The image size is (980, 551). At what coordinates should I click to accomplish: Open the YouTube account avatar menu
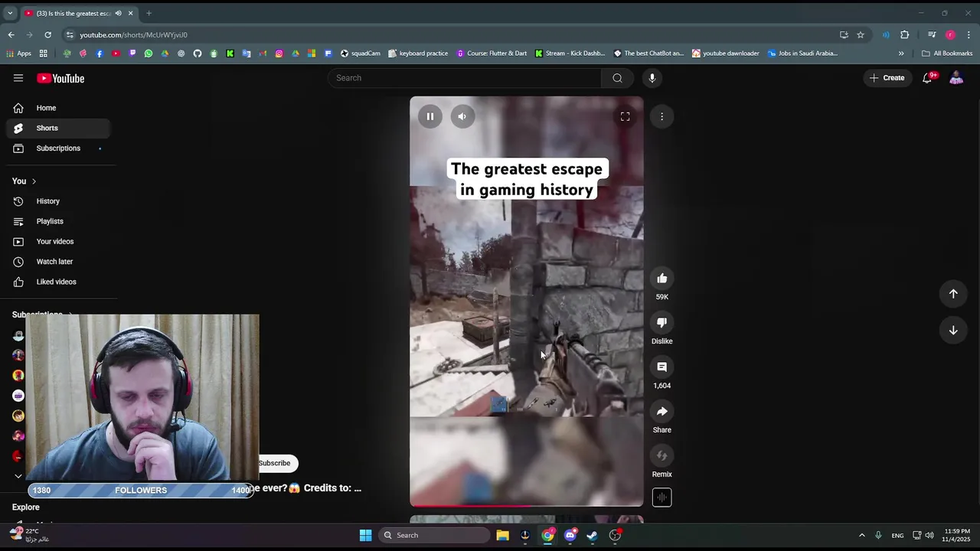coord(956,78)
